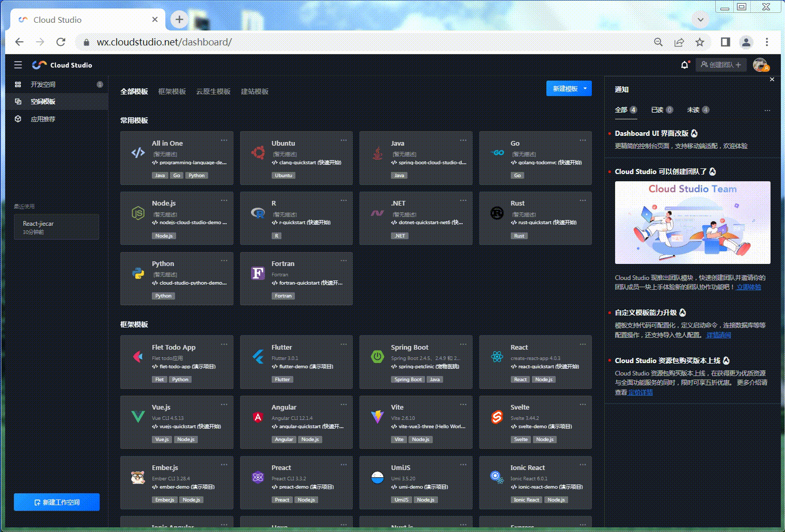Open the notification bell icon
This screenshot has height=532, width=785.
pos(685,65)
